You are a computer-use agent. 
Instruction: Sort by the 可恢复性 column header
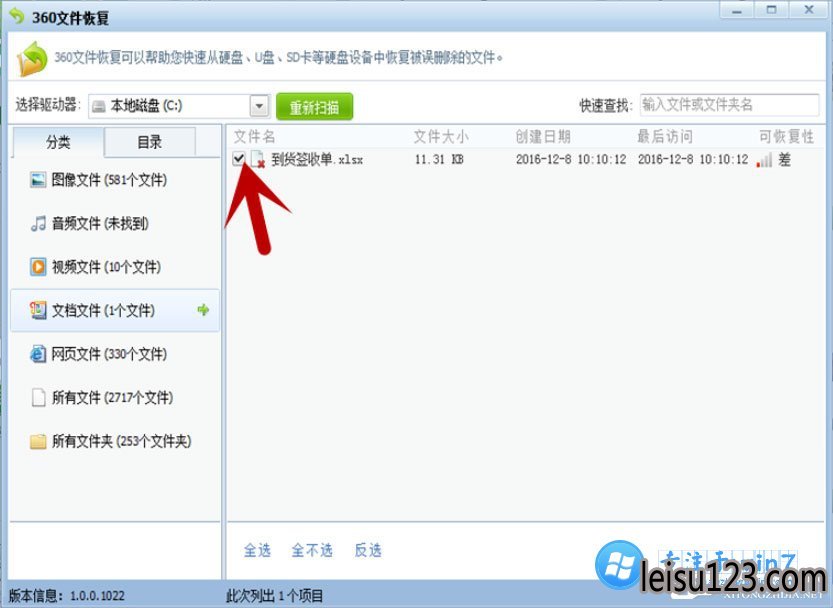click(x=786, y=137)
